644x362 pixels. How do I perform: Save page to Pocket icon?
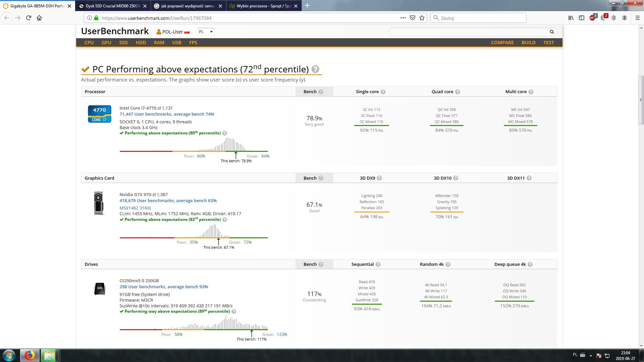413,18
